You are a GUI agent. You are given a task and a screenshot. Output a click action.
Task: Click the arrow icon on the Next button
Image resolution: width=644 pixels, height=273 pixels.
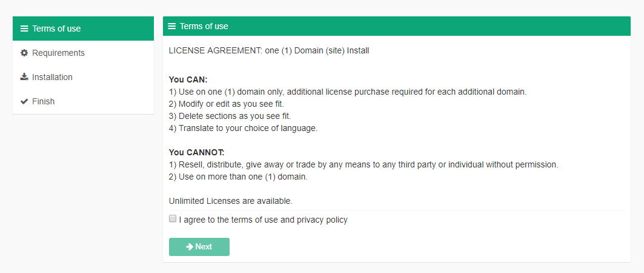pos(190,247)
